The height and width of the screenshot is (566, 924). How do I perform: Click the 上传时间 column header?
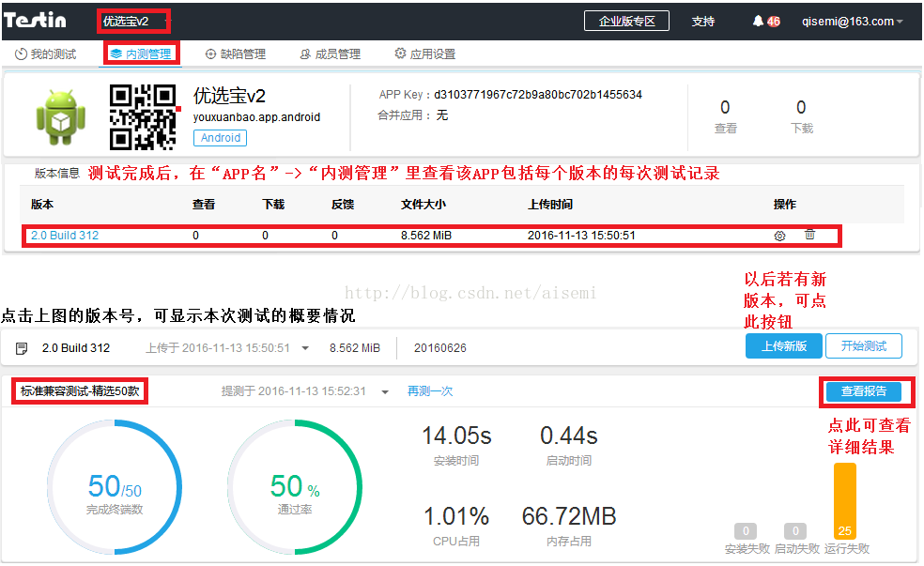(550, 205)
